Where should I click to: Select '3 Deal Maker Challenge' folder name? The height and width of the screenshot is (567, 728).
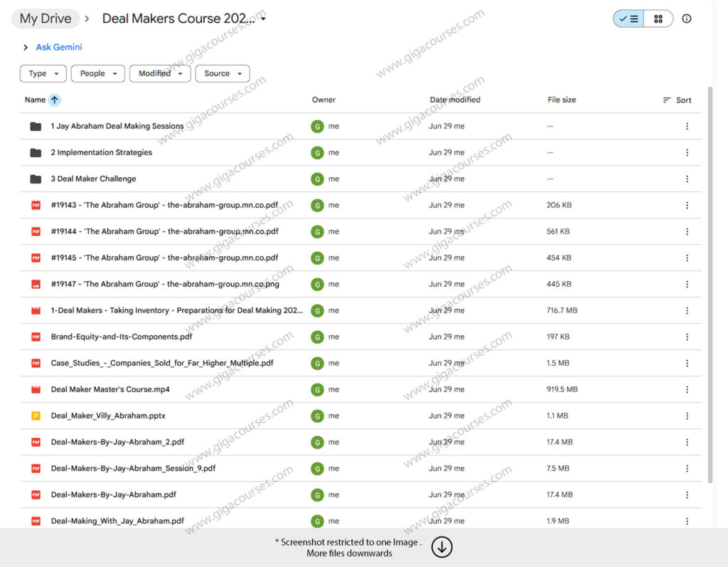93,179
